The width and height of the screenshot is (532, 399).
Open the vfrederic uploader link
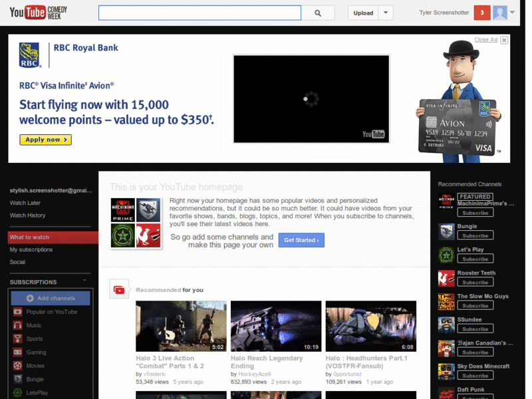click(154, 374)
